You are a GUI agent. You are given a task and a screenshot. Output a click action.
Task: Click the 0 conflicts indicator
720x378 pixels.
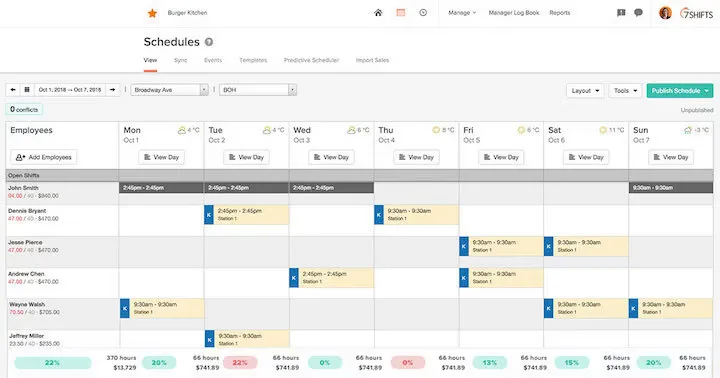pyautogui.click(x=24, y=109)
